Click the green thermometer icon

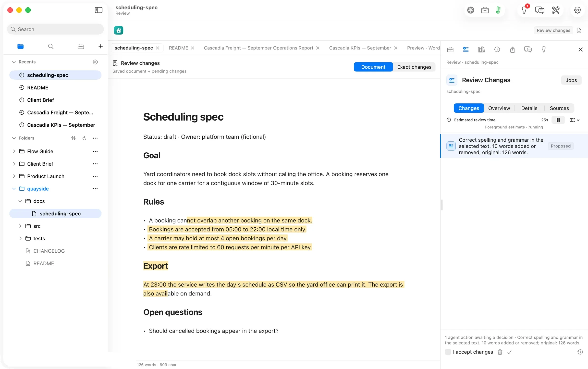(x=498, y=10)
